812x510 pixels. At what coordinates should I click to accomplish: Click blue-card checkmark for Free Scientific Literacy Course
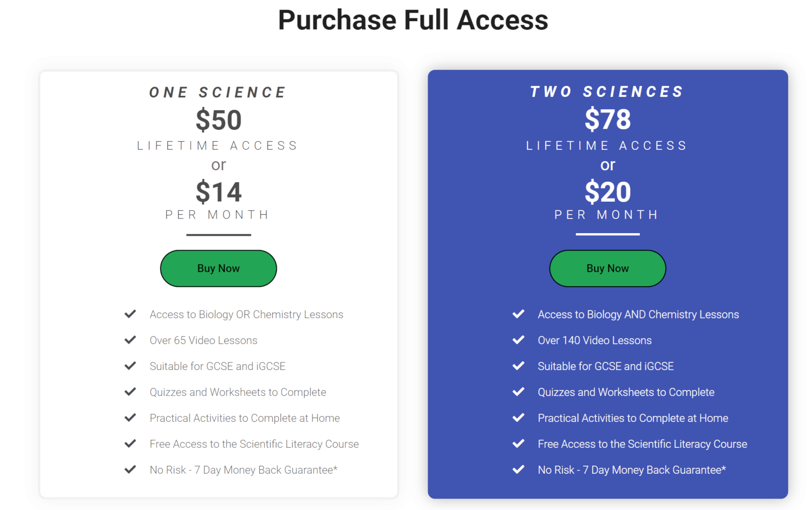[519, 443]
